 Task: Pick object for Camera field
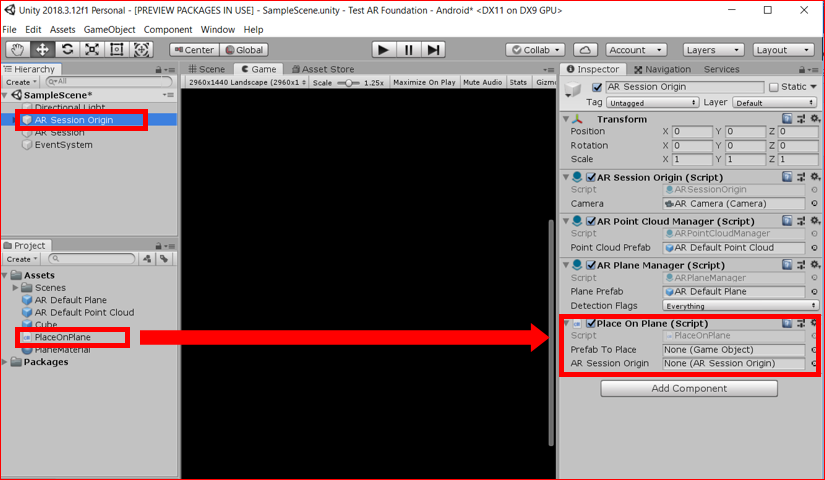[x=814, y=203]
